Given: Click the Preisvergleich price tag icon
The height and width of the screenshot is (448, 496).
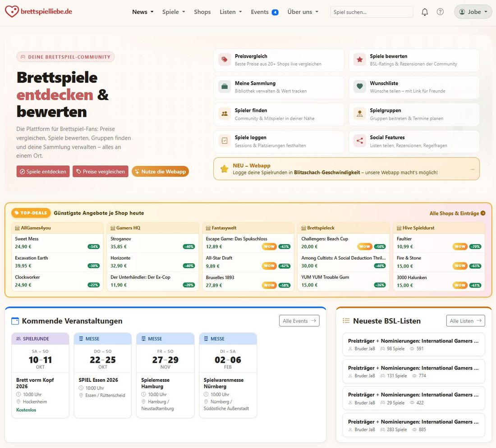Looking at the screenshot, I should [x=225, y=59].
